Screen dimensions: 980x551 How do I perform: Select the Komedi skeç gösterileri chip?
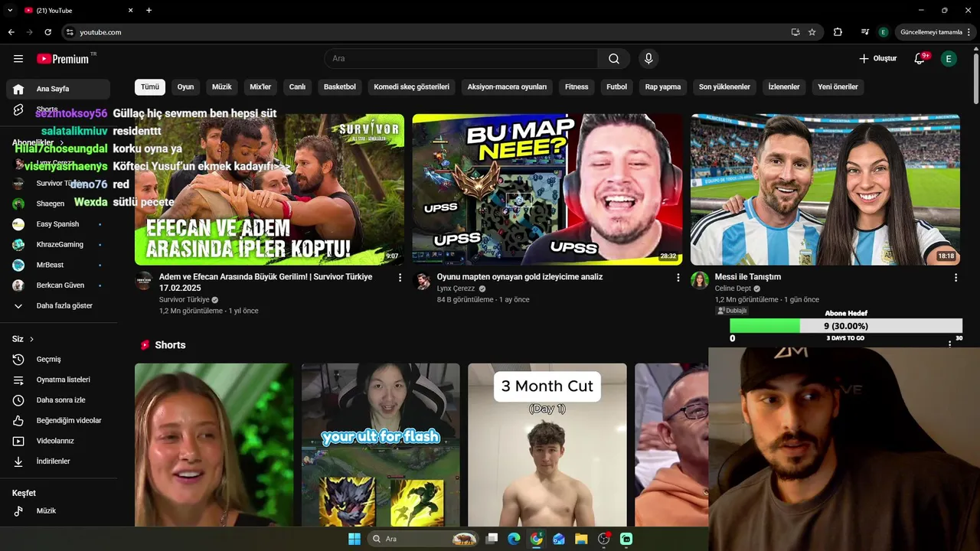412,87
